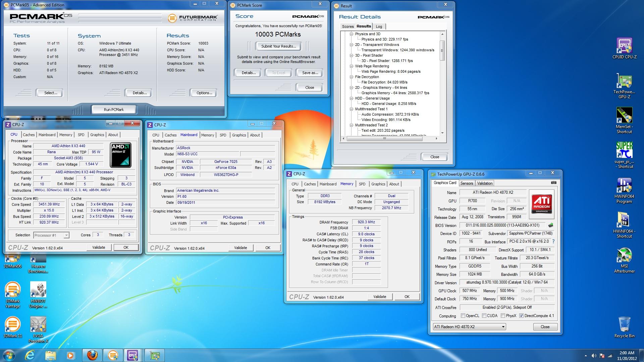Click Close button in GPU-Z window

tap(545, 327)
